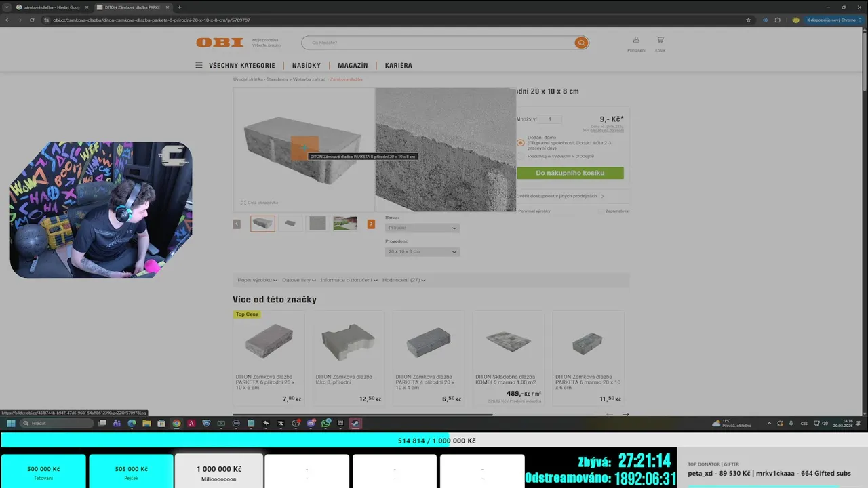The width and height of the screenshot is (868, 488).
Task: Select Rezervuj & vyzvedni v prodejně option
Action: [520, 156]
